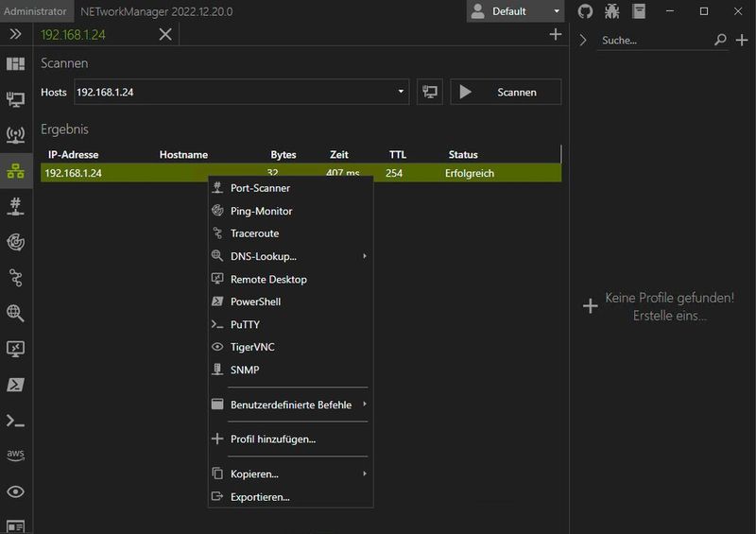This screenshot has height=534, width=756.
Task: Click the bug report icon
Action: [x=611, y=11]
